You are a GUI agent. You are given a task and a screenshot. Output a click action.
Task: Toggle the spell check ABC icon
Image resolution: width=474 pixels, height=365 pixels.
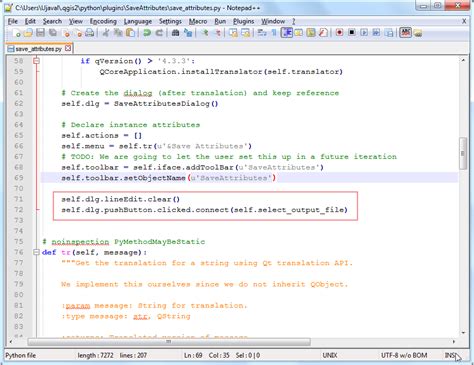(405, 33)
